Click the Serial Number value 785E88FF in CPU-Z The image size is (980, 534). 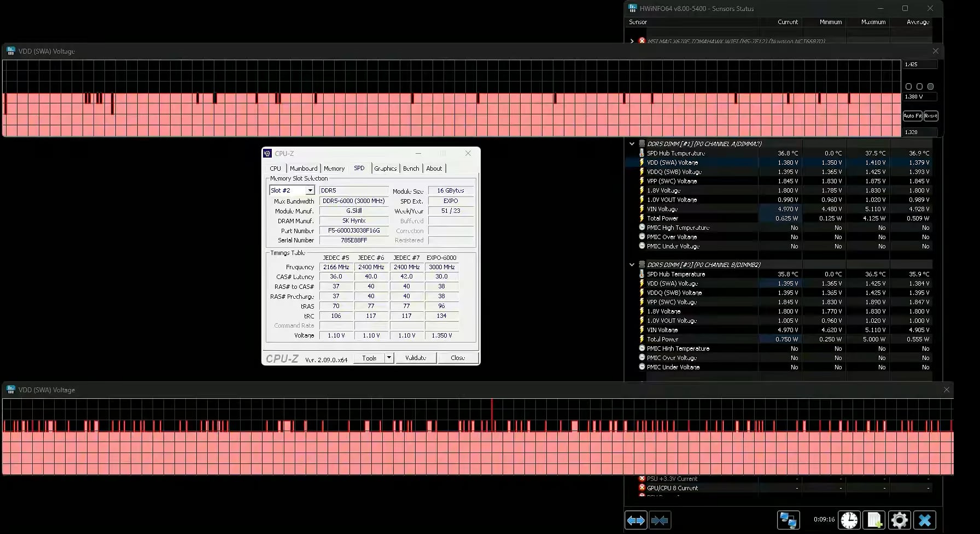pyautogui.click(x=354, y=240)
